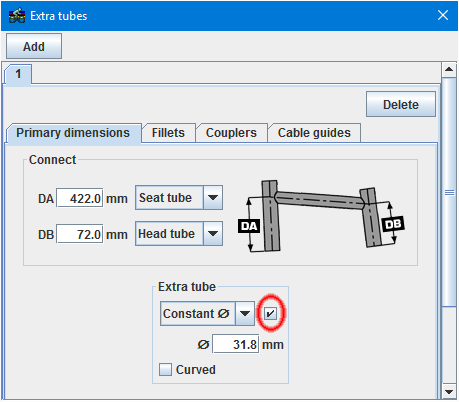Viewport: 459px width, 402px height.
Task: Click the vertical scrollbar thumb
Action: coord(449,192)
